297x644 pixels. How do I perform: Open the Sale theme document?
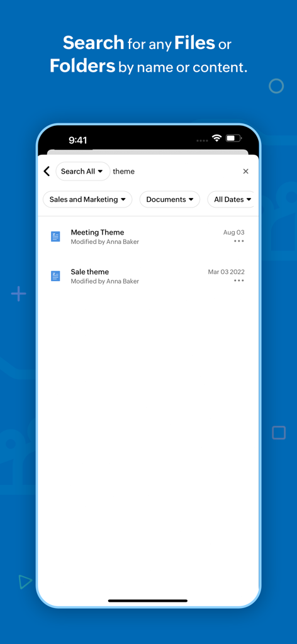click(x=148, y=276)
